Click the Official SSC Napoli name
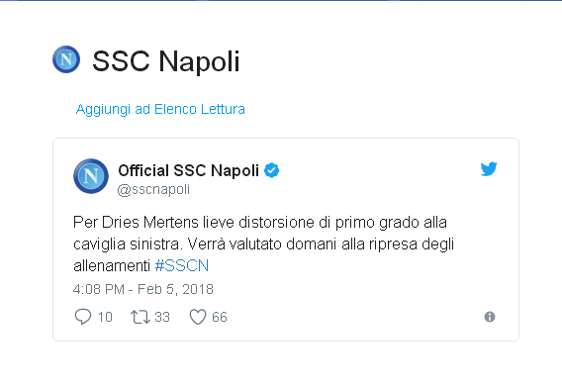Image resolution: width=562 pixels, height=392 pixels. point(189,170)
